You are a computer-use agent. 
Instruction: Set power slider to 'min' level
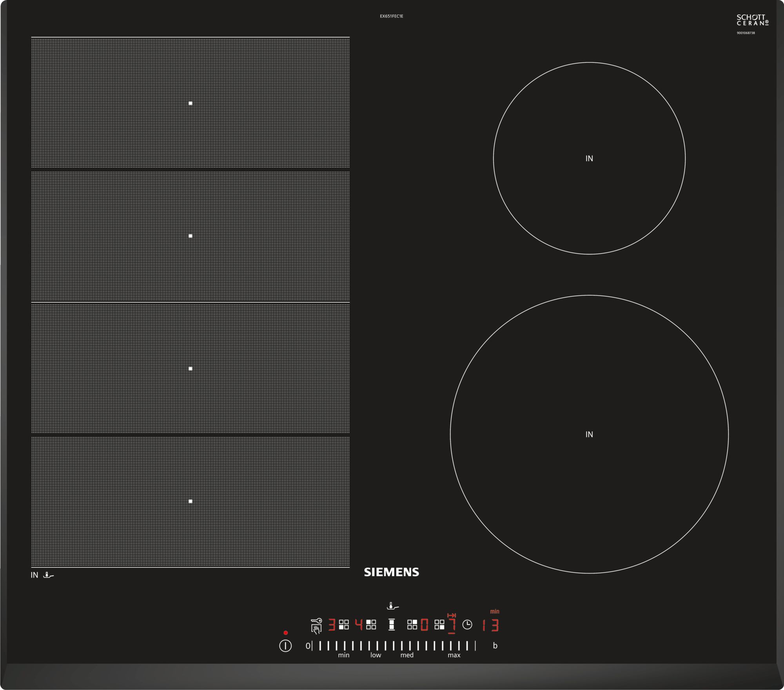(344, 655)
